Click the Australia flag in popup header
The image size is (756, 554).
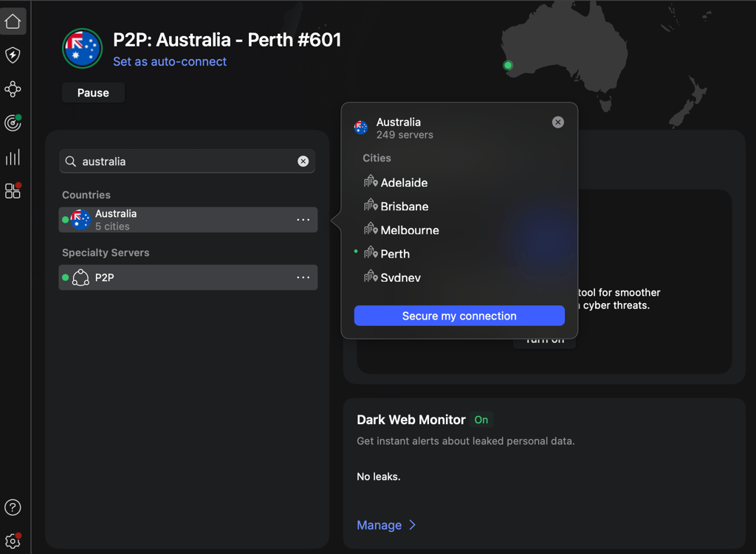click(360, 128)
